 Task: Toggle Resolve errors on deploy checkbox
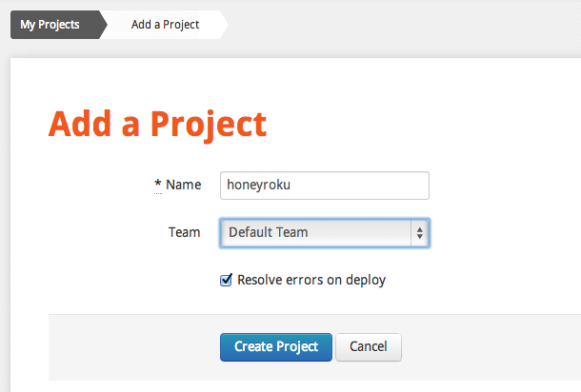tap(227, 280)
